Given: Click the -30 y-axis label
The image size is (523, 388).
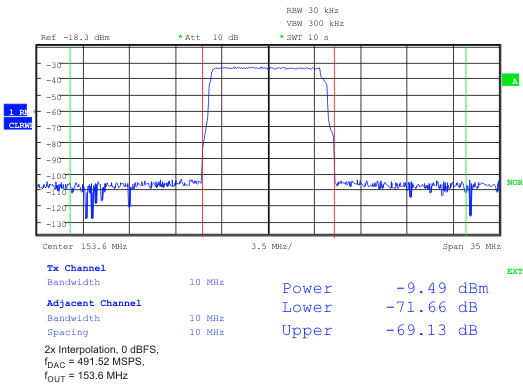Looking at the screenshot, I should pos(54,65).
